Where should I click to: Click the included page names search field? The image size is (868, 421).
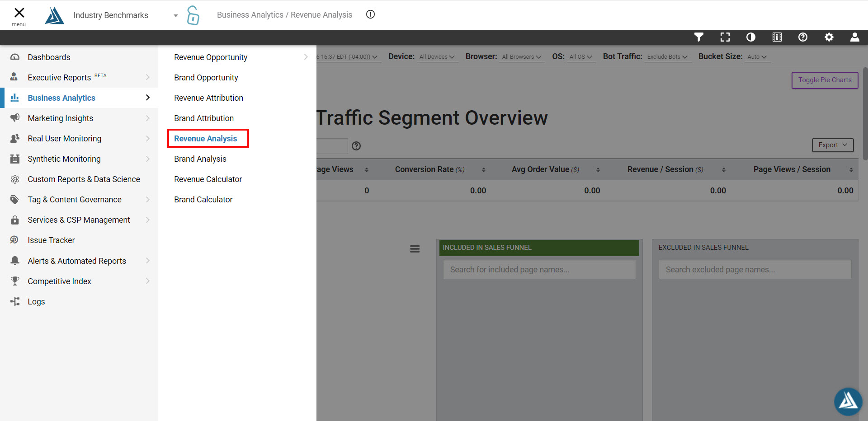point(539,270)
